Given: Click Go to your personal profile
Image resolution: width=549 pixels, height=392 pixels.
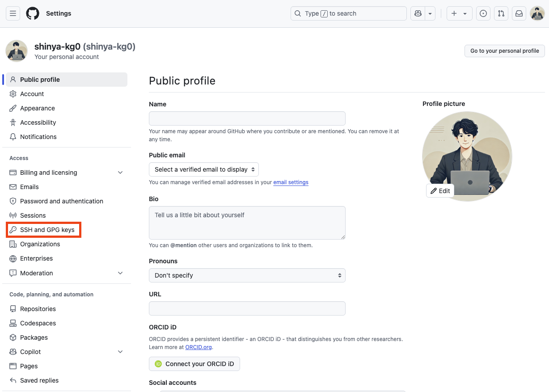Looking at the screenshot, I should click(504, 51).
